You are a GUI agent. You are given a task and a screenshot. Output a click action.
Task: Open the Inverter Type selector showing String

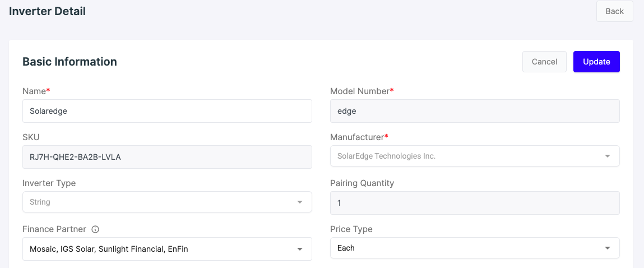(167, 202)
